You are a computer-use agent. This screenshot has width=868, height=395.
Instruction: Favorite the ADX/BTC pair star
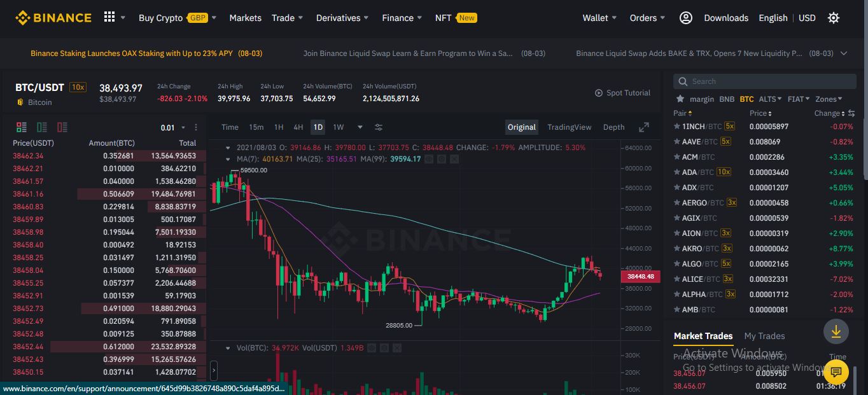[x=676, y=187]
